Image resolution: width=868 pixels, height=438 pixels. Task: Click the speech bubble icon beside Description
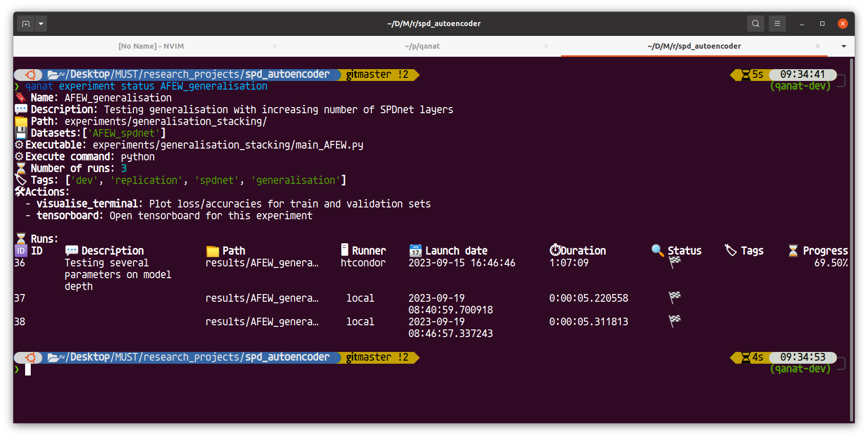[21, 109]
